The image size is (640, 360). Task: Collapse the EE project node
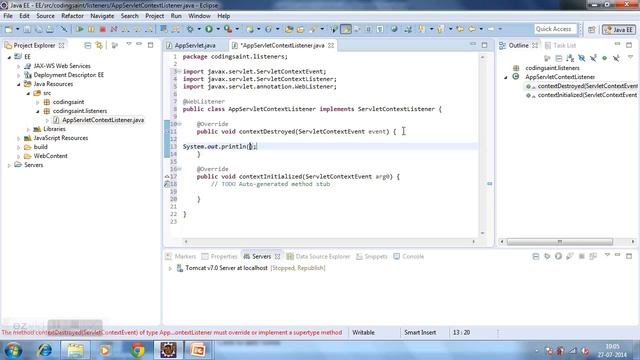[x=9, y=57]
